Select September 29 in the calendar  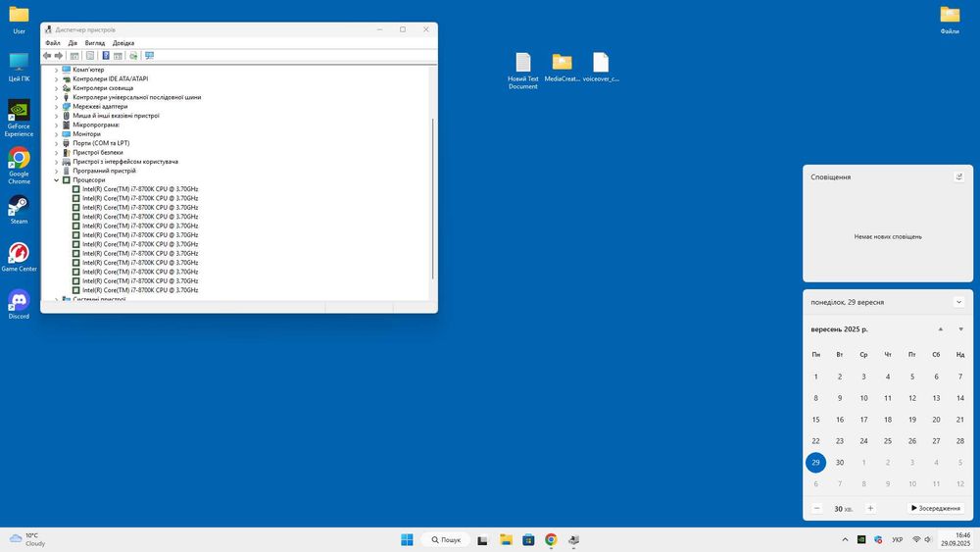point(815,463)
